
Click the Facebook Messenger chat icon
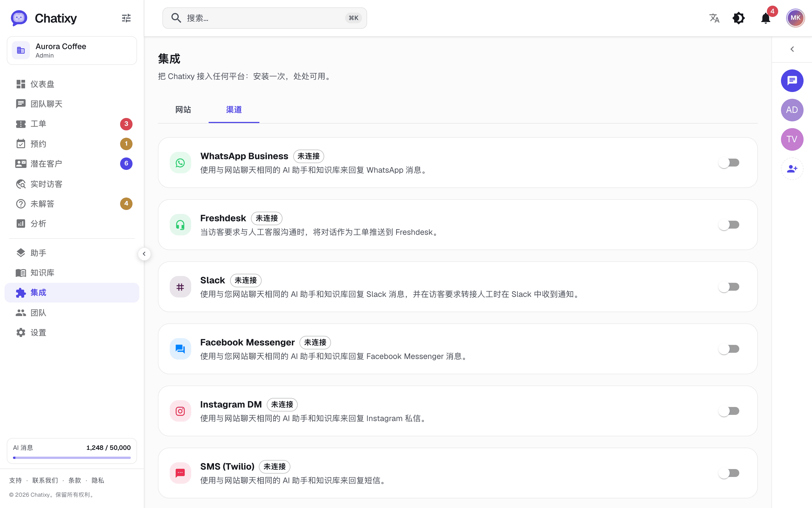tap(180, 349)
